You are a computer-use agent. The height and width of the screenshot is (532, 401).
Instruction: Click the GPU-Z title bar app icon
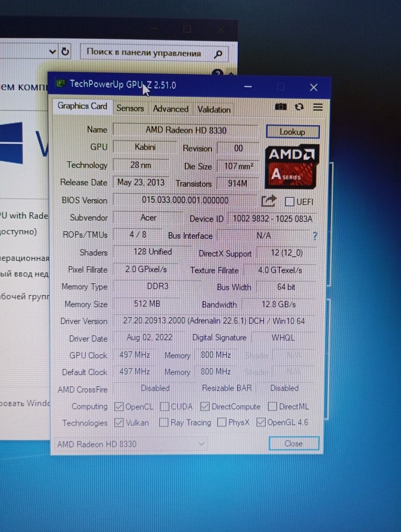61,83
